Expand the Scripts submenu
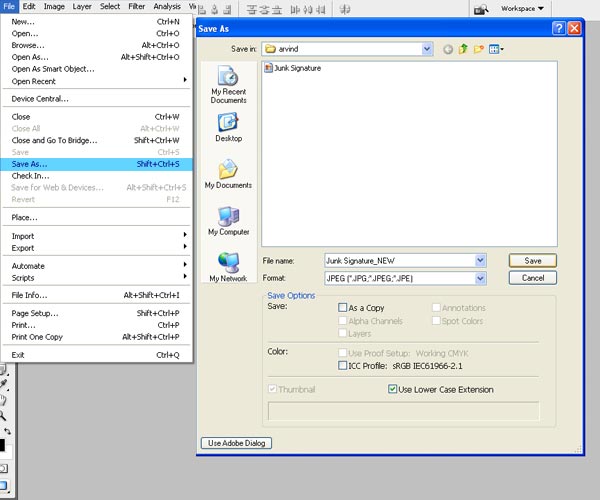 tap(96, 278)
